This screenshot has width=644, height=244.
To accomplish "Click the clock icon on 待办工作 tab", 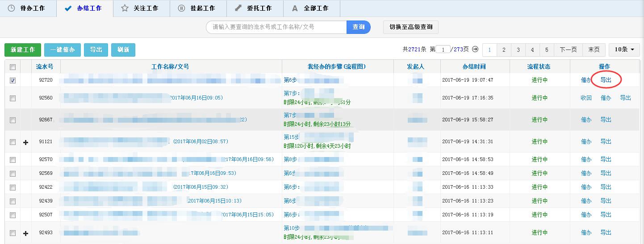I will (x=12, y=8).
